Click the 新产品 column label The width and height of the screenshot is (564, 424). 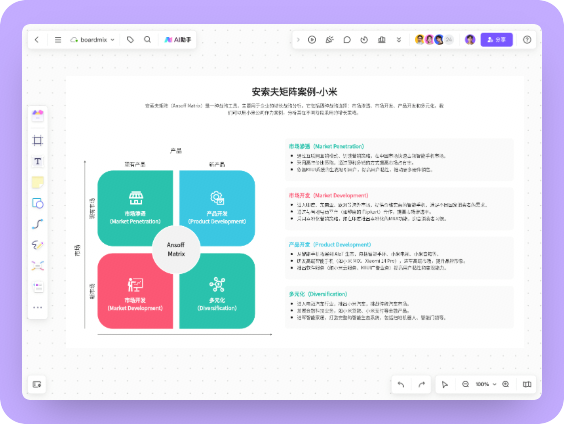217,164
